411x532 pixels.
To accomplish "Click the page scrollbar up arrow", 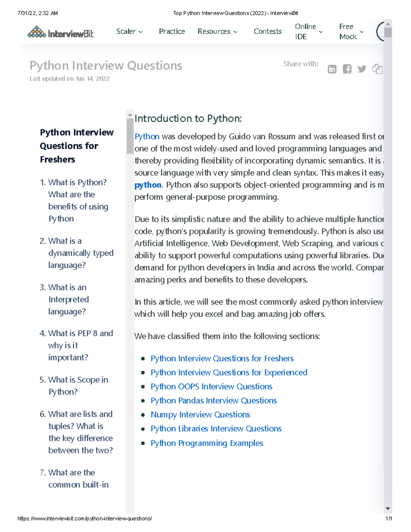I will [388, 24].
